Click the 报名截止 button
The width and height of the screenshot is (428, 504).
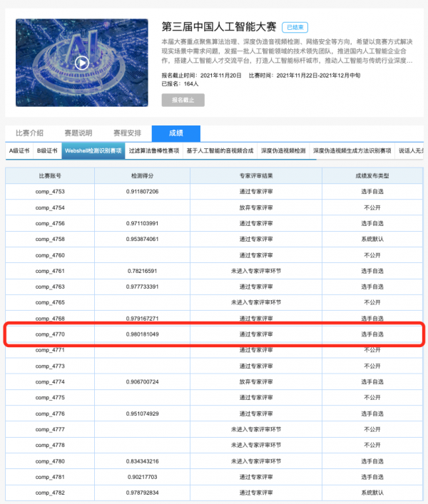[183, 100]
